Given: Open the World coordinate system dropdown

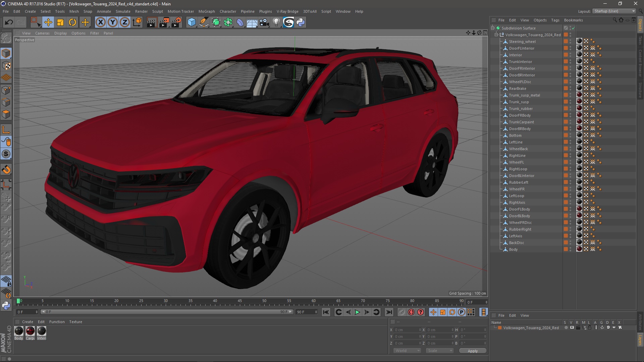Looking at the screenshot, I should 407,351.
